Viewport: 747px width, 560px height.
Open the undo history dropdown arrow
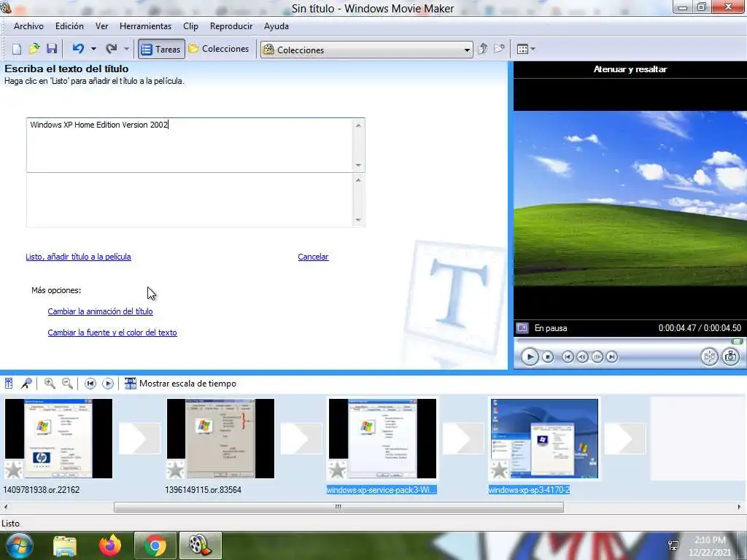(x=93, y=49)
